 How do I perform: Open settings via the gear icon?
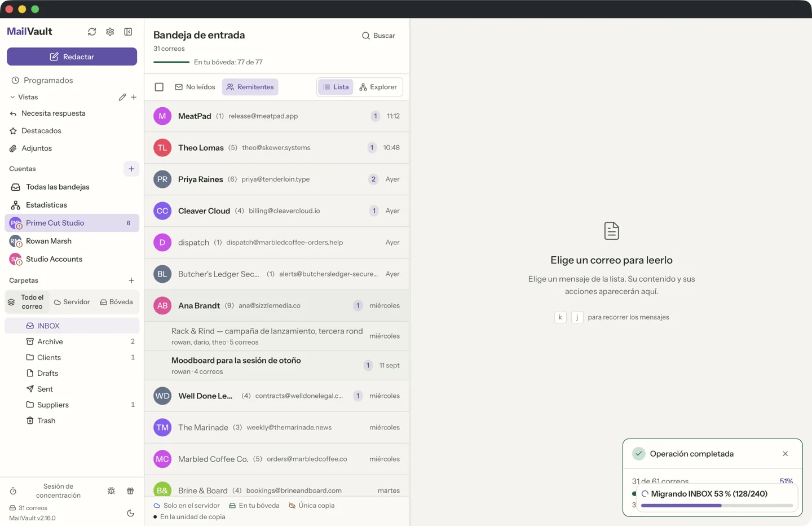[110, 32]
